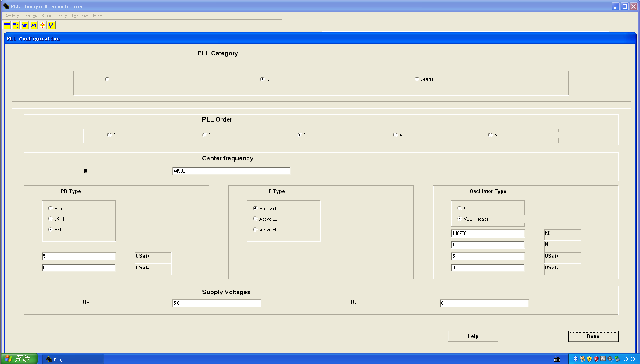Click the PD Type USat- input field

click(79, 268)
